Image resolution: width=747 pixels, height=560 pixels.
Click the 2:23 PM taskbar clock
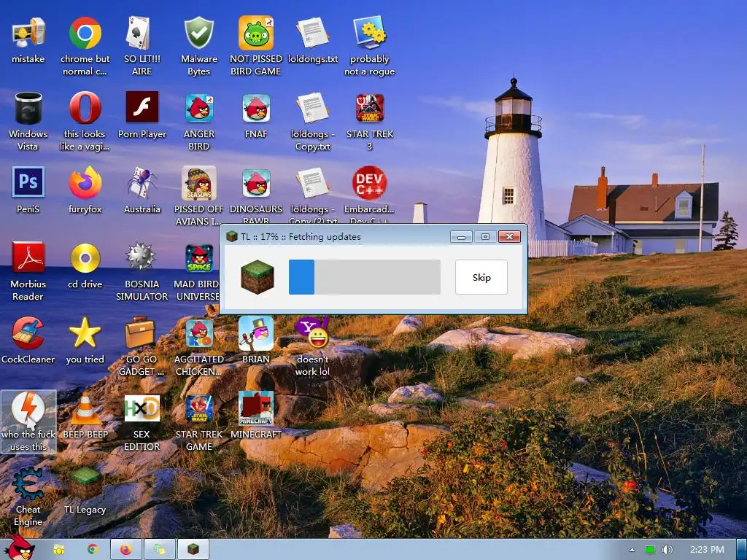[707, 550]
